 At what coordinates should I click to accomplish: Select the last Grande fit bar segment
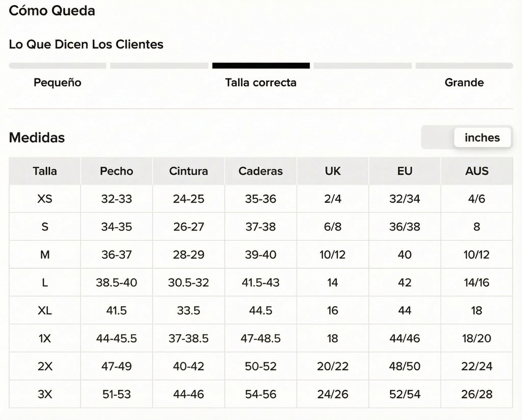click(x=464, y=65)
